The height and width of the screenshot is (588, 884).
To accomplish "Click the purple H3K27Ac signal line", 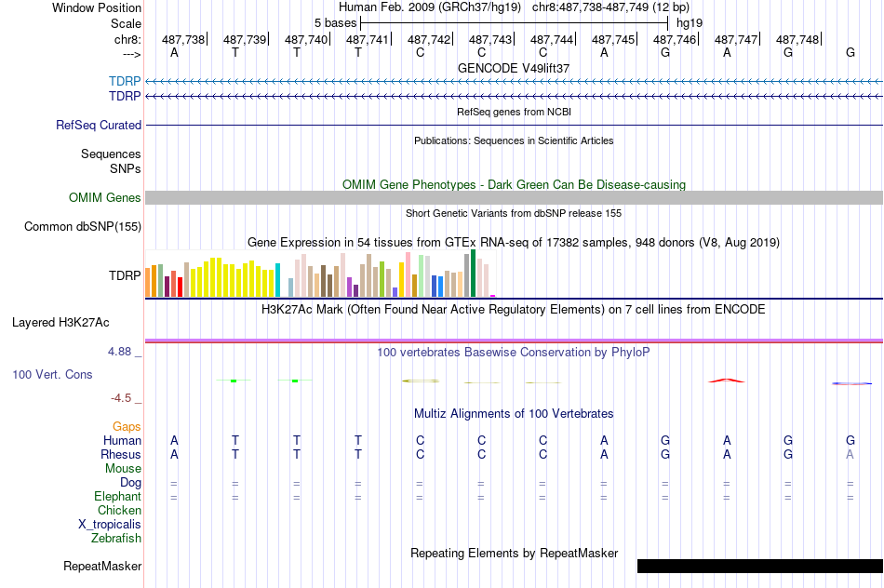I will click(515, 340).
